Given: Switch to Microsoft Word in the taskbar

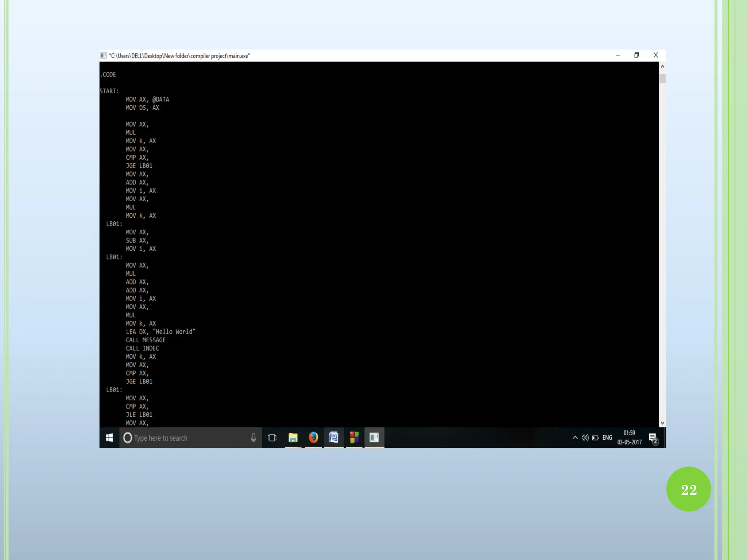Looking at the screenshot, I should click(334, 437).
